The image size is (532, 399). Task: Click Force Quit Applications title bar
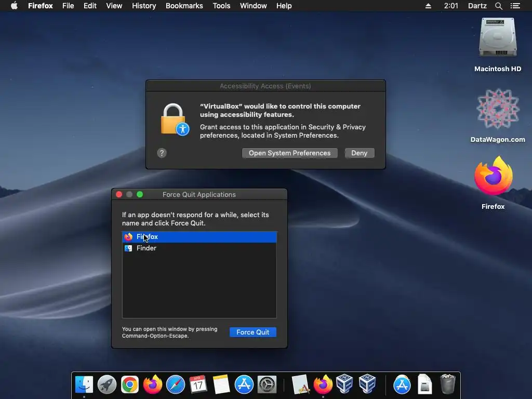coord(199,194)
